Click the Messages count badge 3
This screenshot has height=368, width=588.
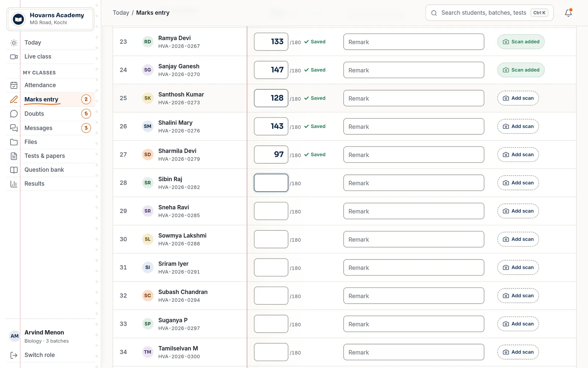point(86,128)
